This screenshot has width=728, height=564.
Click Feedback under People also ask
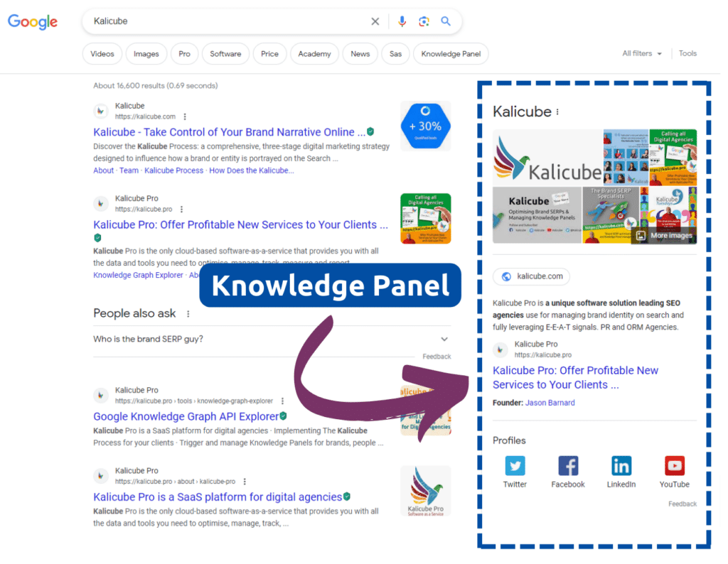click(x=437, y=356)
